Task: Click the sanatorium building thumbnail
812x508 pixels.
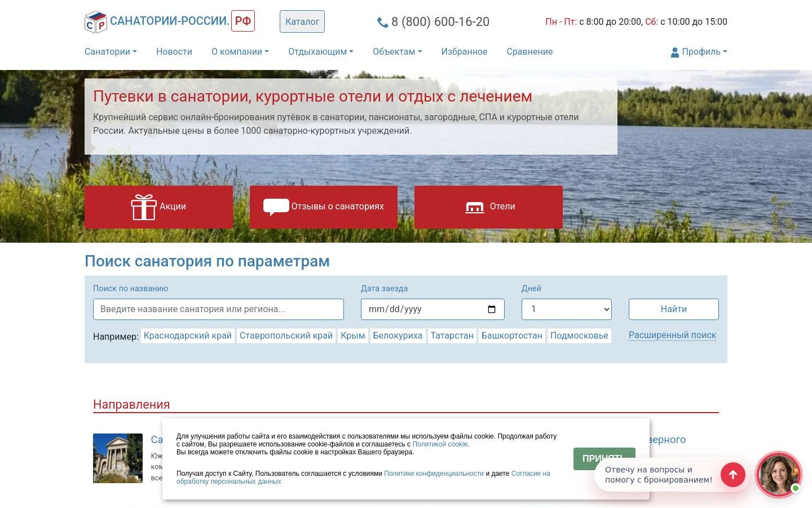Action: (118, 458)
